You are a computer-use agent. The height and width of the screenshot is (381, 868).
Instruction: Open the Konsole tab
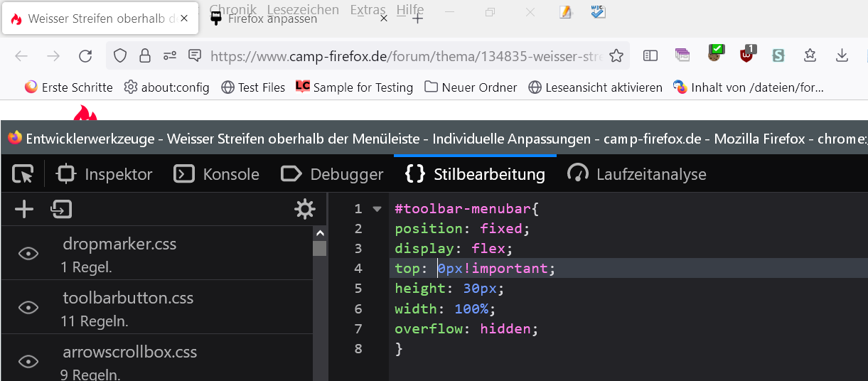pyautogui.click(x=217, y=174)
